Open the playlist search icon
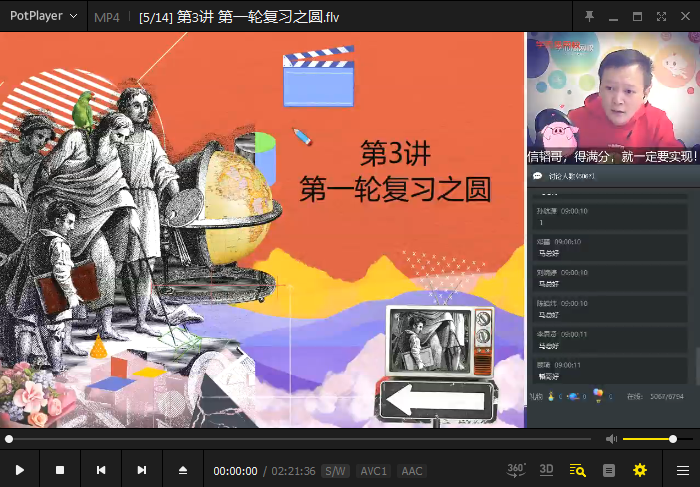This screenshot has height=487, width=700. tap(577, 470)
